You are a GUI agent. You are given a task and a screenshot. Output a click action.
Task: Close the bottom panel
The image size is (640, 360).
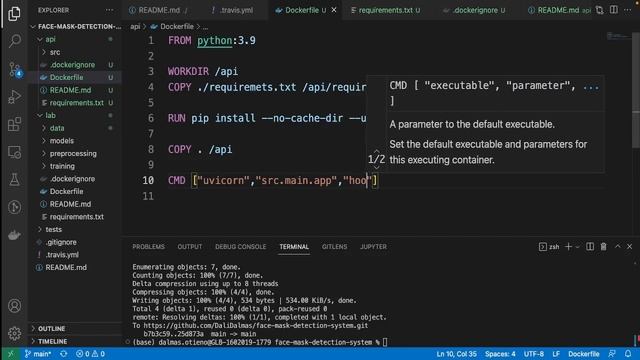coord(629,247)
